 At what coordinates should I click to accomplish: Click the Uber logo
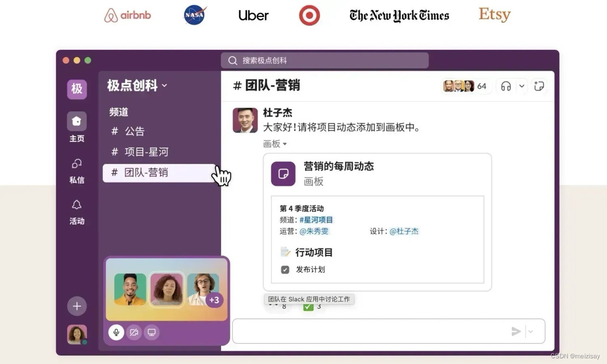(254, 15)
